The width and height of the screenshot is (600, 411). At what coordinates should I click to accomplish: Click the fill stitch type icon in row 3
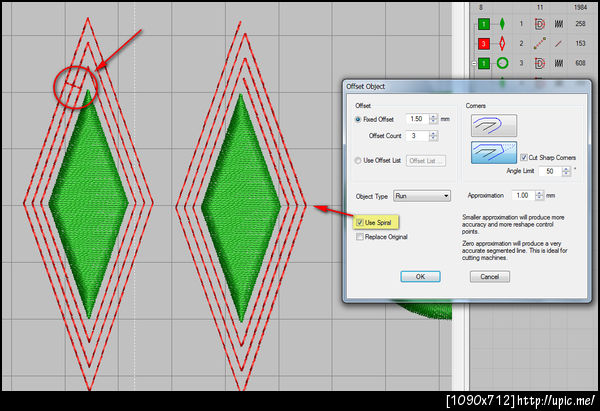point(540,63)
